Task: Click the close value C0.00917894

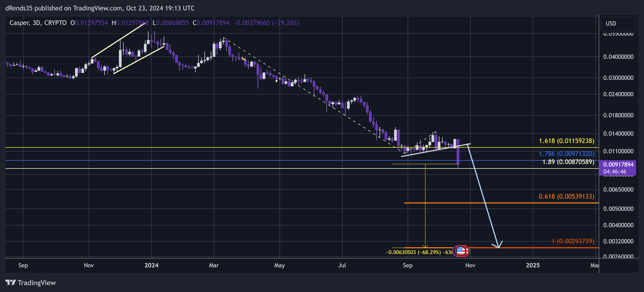Action: pos(211,23)
